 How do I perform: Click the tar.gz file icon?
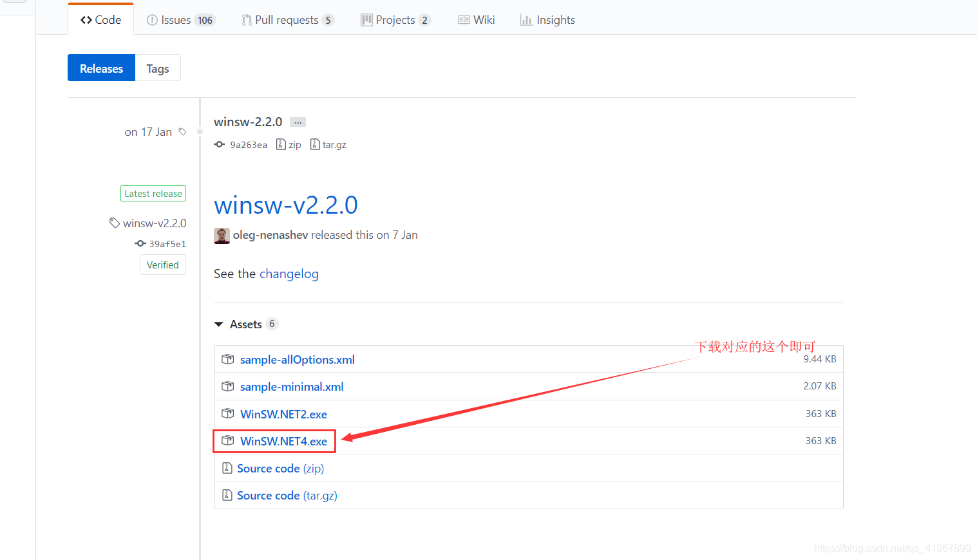tap(315, 144)
